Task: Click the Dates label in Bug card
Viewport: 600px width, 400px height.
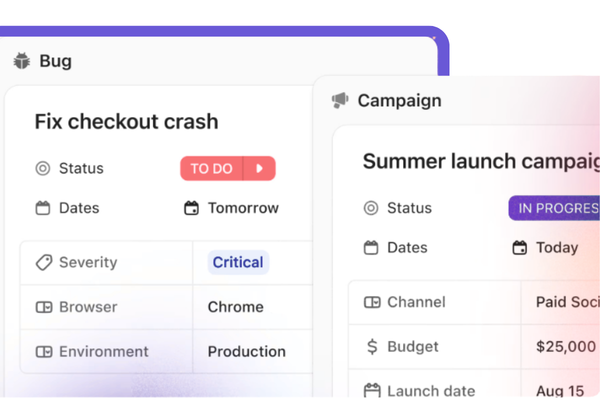Action: point(79,208)
